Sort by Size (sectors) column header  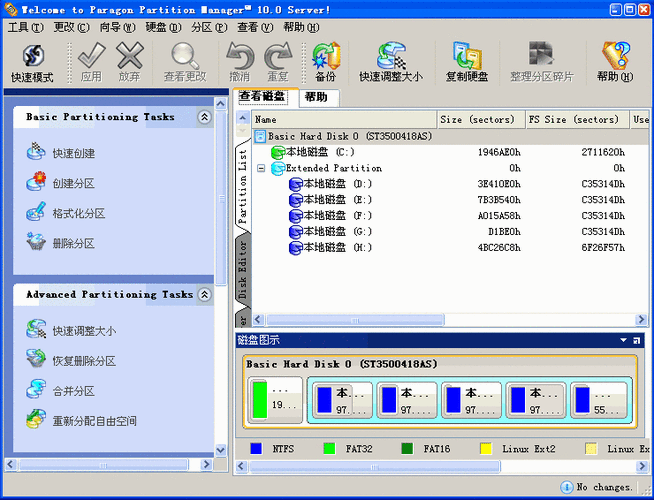tap(481, 120)
